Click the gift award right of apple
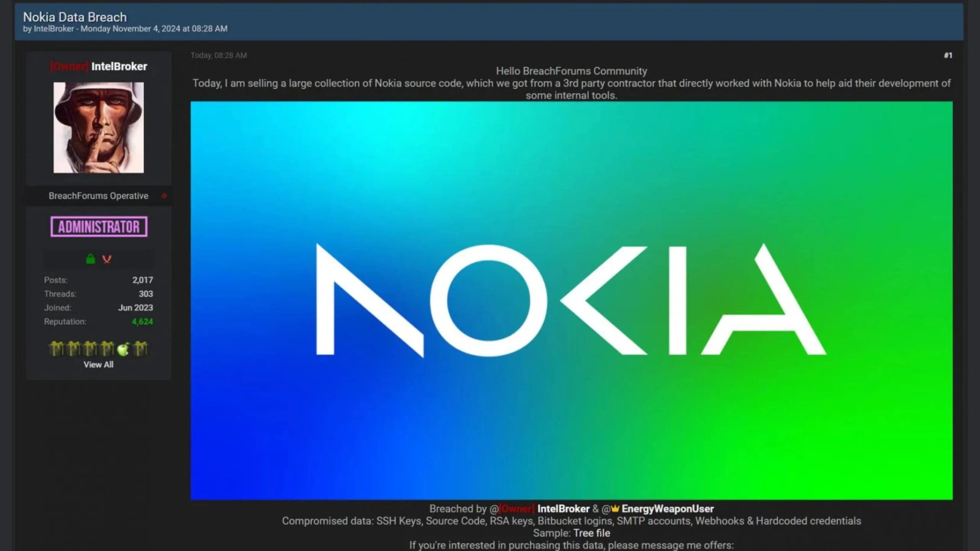The width and height of the screenshot is (980, 551). point(140,348)
